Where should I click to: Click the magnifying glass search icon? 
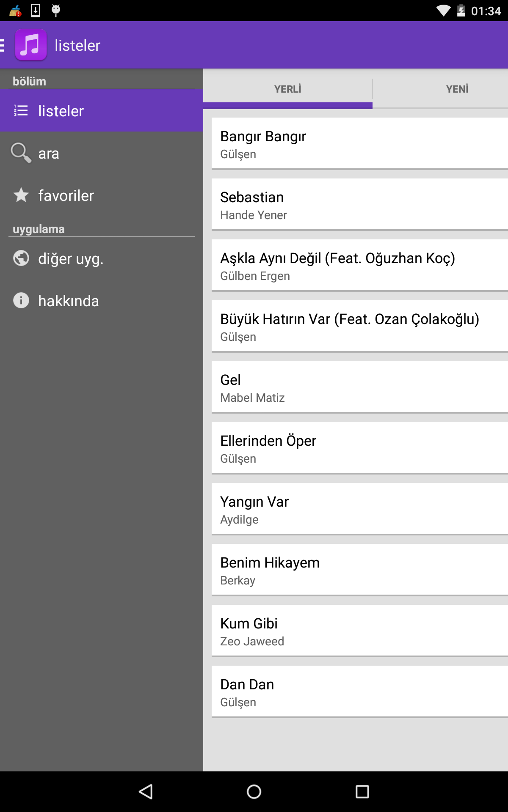(x=21, y=153)
